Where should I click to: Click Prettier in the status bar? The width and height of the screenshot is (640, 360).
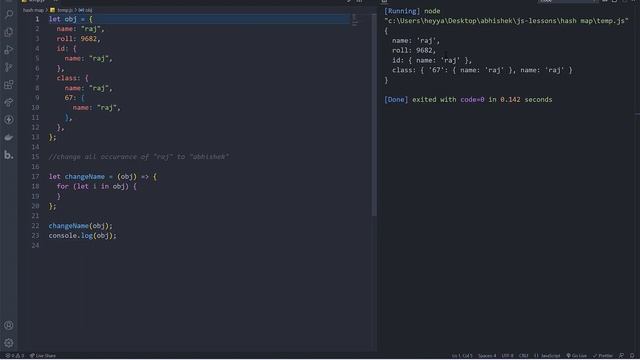[x=603, y=356]
